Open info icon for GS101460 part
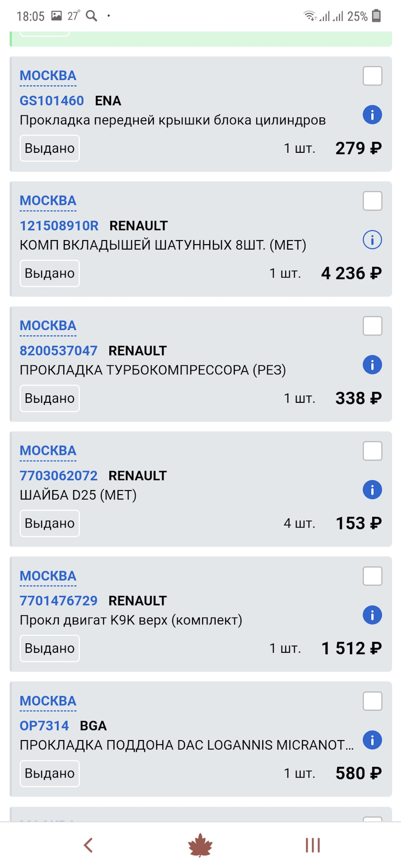Screen dimensions: 401x868 372,115
